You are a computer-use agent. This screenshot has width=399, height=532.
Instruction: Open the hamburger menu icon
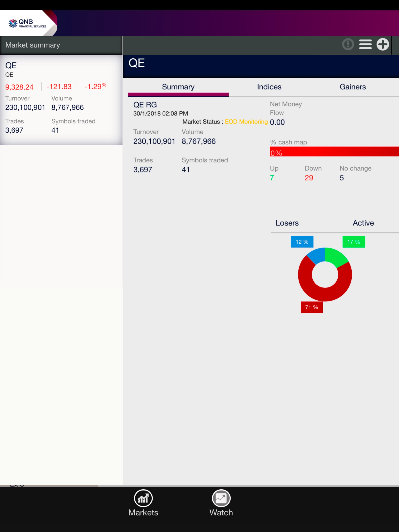365,44
